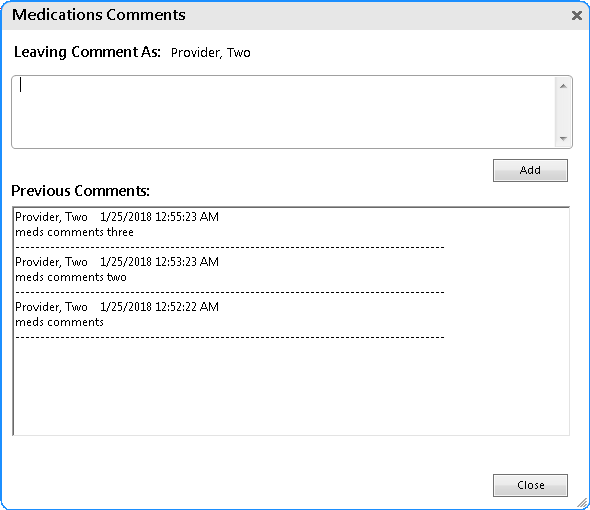
Task: Click comment box scrollbar up arrow
Action: (x=563, y=86)
